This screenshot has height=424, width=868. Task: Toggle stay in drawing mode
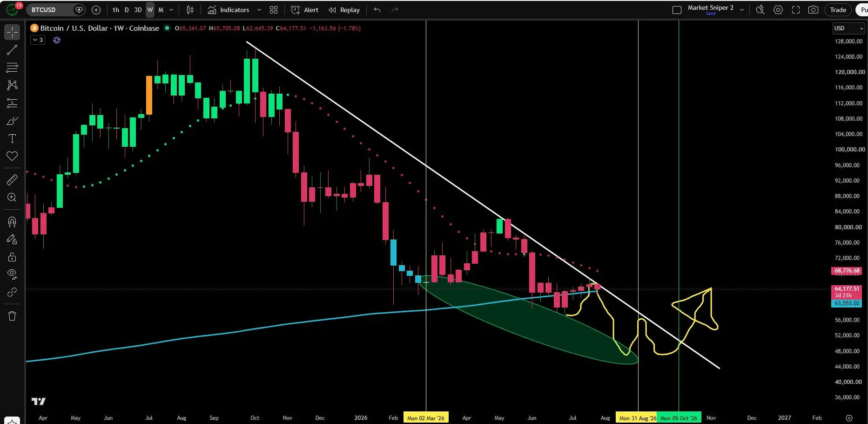(12, 239)
